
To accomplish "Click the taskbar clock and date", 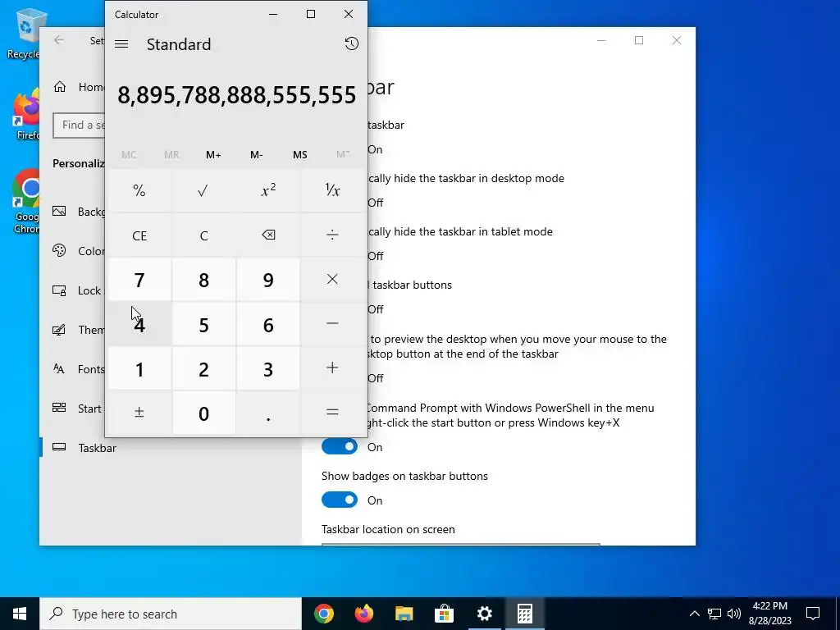I will (x=769, y=614).
